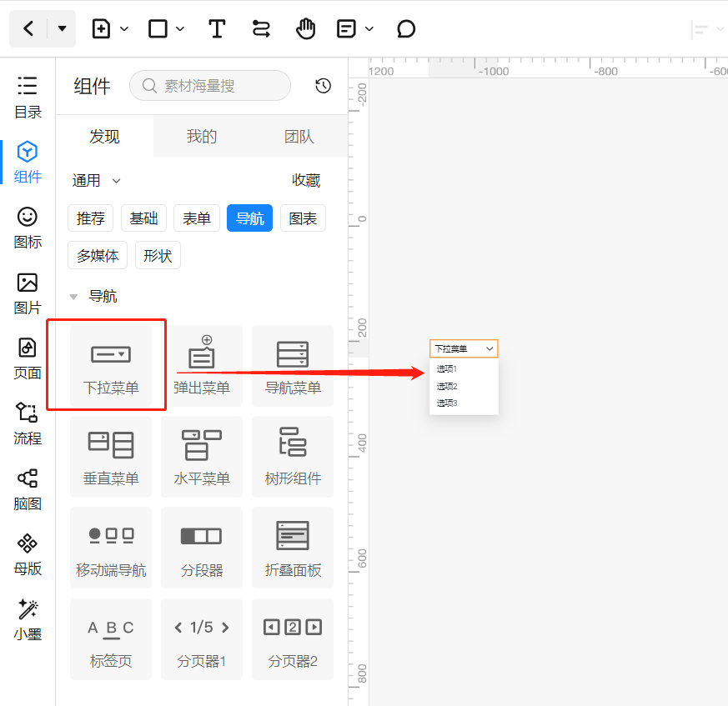The image size is (728, 706).
Task: Open the history clock icon
Action: pos(324,85)
